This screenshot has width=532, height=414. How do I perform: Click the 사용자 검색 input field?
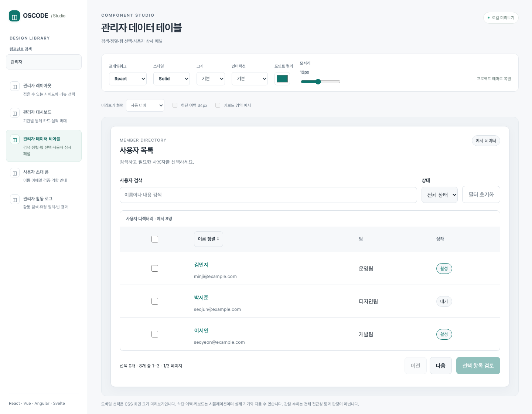[x=268, y=195]
